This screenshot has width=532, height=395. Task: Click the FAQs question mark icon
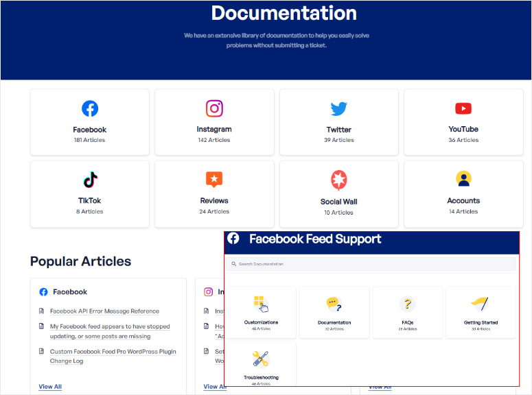click(x=408, y=304)
